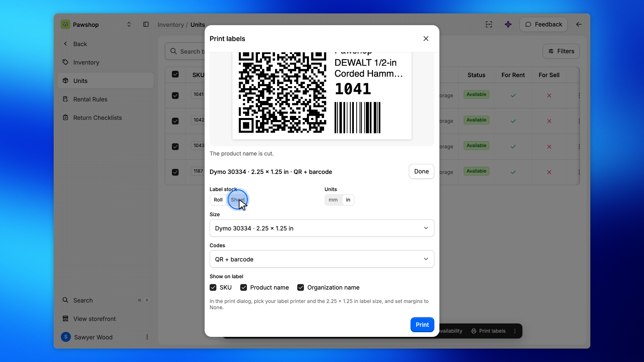This screenshot has height=362, width=644.
Task: Switch units to mm
Action: [333, 200]
